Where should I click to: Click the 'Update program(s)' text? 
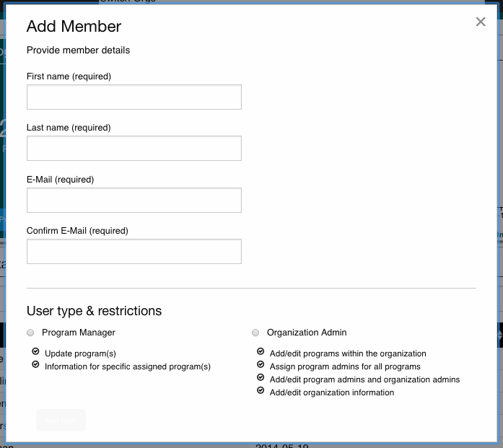tap(81, 353)
